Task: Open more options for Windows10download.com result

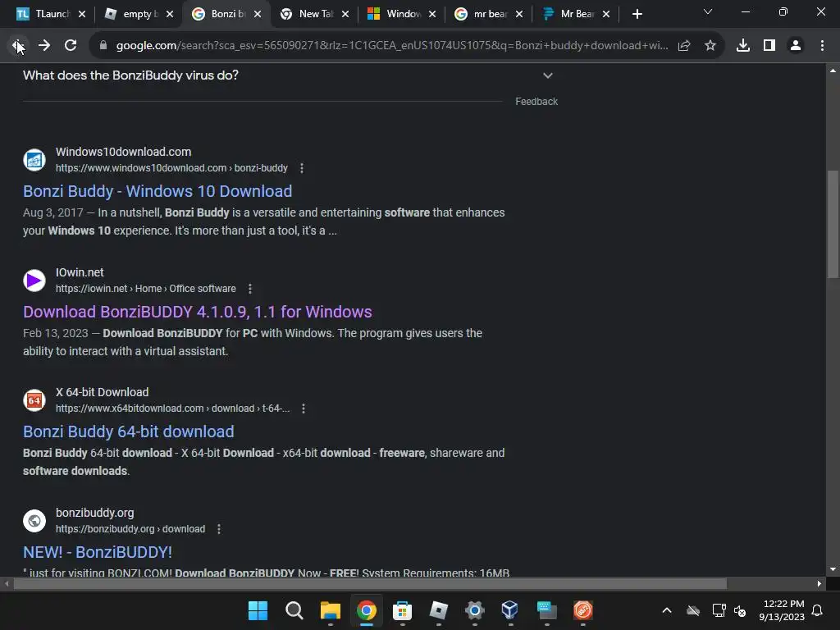Action: 302,168
